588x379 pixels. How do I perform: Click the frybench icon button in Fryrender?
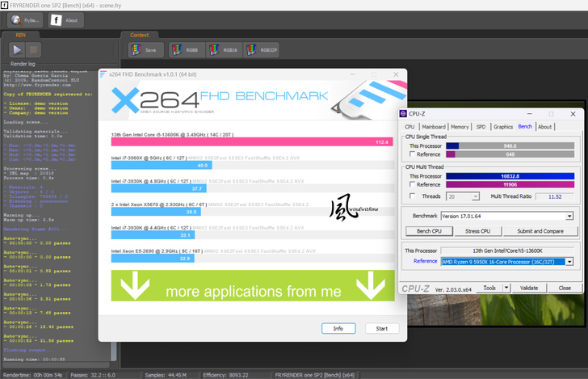pyautogui.click(x=25, y=20)
